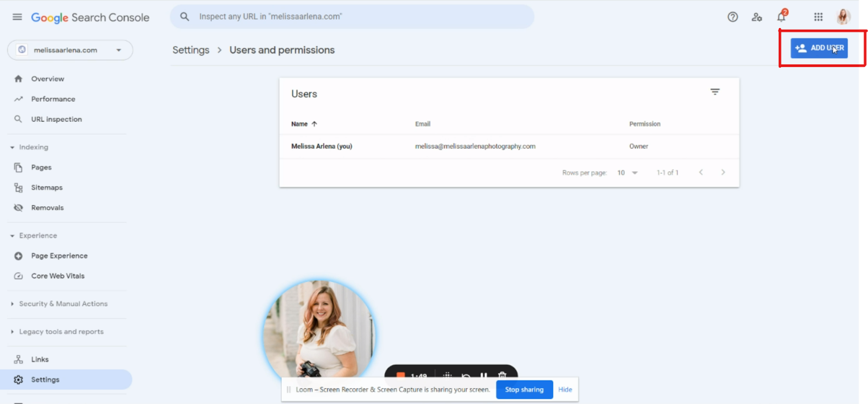This screenshot has height=404, width=868.
Task: Click the Permission column header
Action: coord(644,124)
